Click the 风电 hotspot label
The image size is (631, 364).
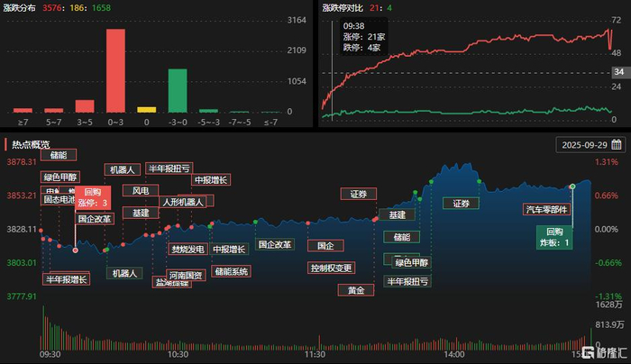point(141,191)
